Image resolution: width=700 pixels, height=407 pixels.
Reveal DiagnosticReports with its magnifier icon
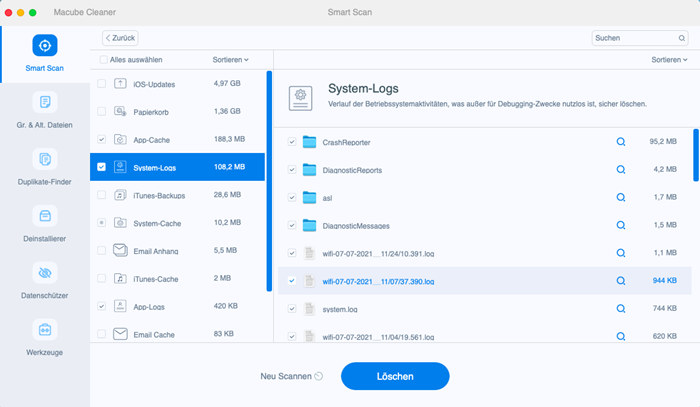(621, 170)
